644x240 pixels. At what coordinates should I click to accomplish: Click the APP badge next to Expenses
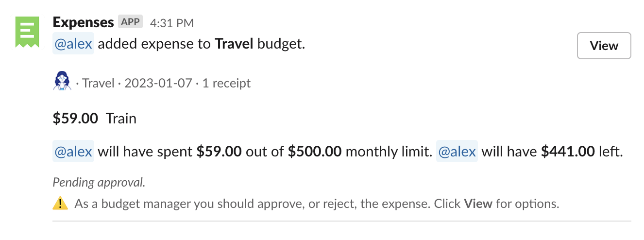click(130, 22)
